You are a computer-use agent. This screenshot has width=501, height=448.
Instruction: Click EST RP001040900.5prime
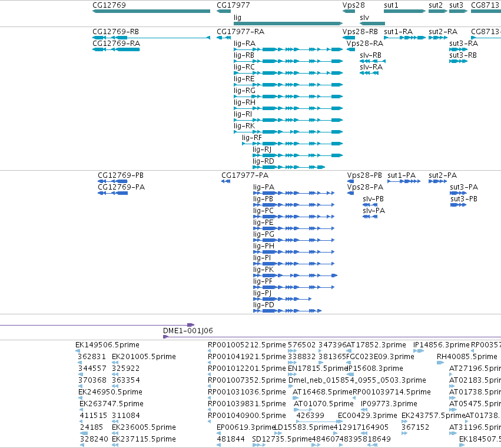(247, 416)
